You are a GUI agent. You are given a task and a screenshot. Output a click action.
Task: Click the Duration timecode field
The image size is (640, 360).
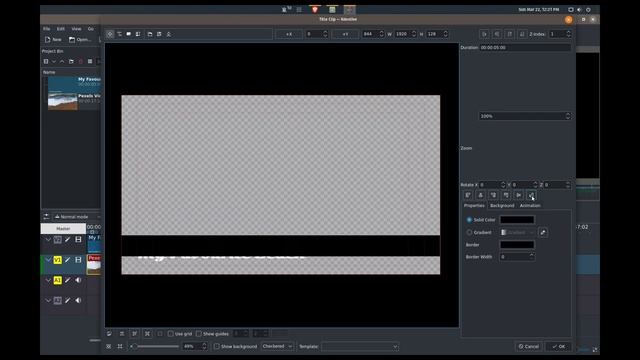[x=525, y=48]
